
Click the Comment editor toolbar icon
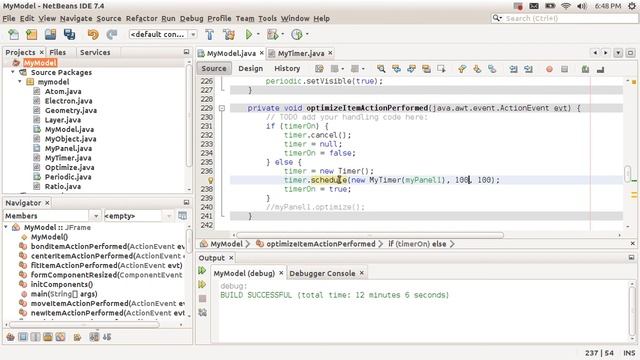[585, 69]
